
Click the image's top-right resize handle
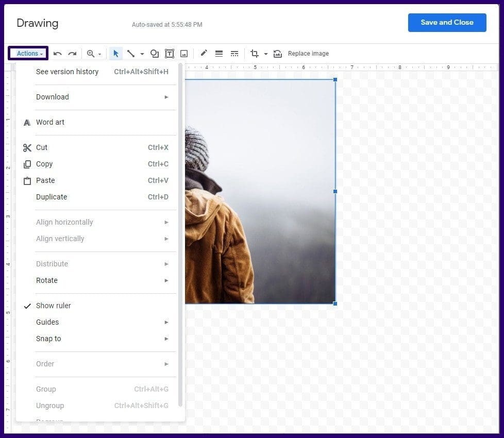click(335, 79)
